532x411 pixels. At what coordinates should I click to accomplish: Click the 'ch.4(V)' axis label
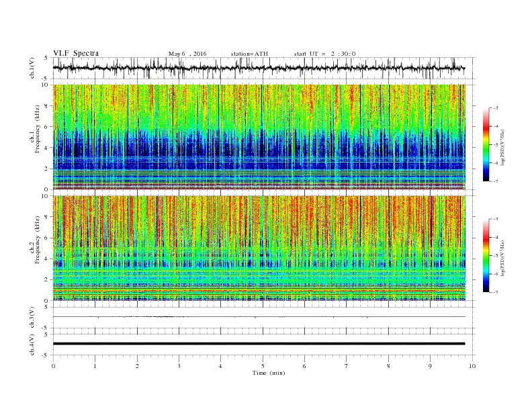32,345
